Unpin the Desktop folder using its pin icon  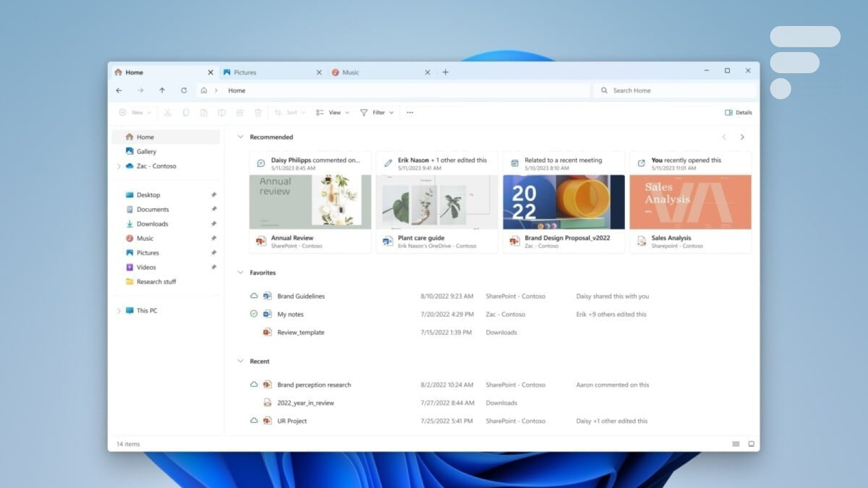tap(214, 195)
